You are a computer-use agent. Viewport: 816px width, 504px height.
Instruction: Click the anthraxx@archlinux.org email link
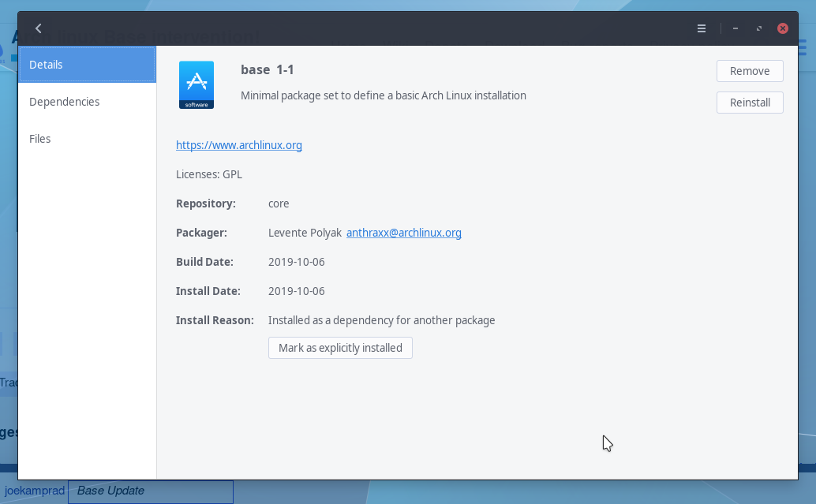pos(404,233)
